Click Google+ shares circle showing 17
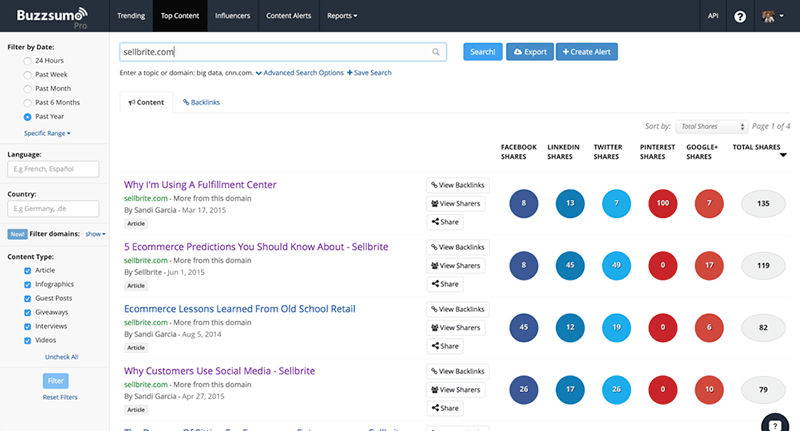The width and height of the screenshot is (800, 431). 709,265
